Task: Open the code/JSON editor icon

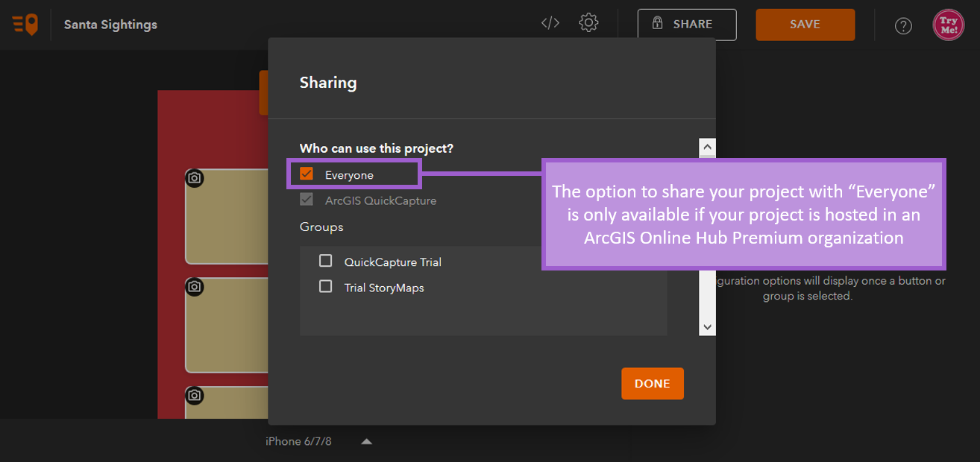Action: coord(550,23)
